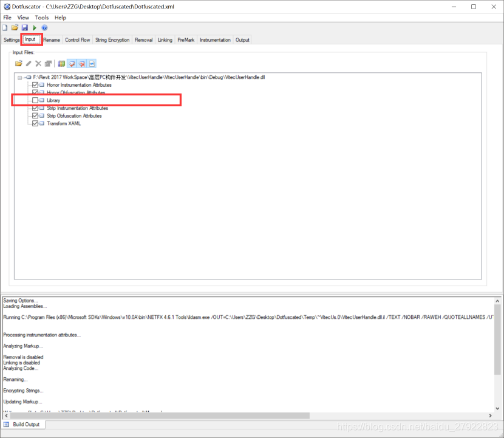Select Strip Obfuscation Attributes row label
The height and width of the screenshot is (438, 504).
[74, 116]
